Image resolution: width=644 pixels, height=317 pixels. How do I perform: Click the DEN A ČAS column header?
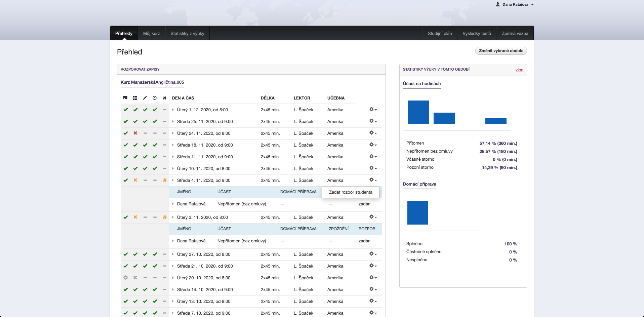183,98
